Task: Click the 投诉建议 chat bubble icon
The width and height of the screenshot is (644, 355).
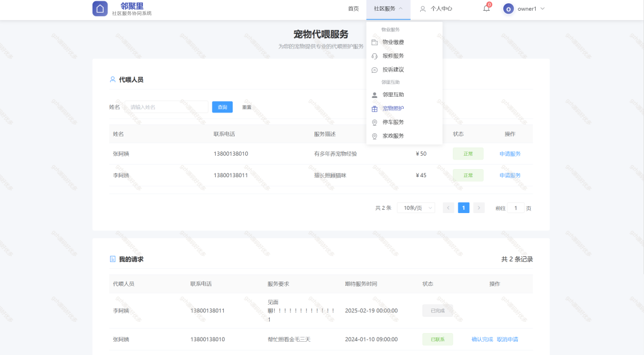Action: click(x=375, y=70)
